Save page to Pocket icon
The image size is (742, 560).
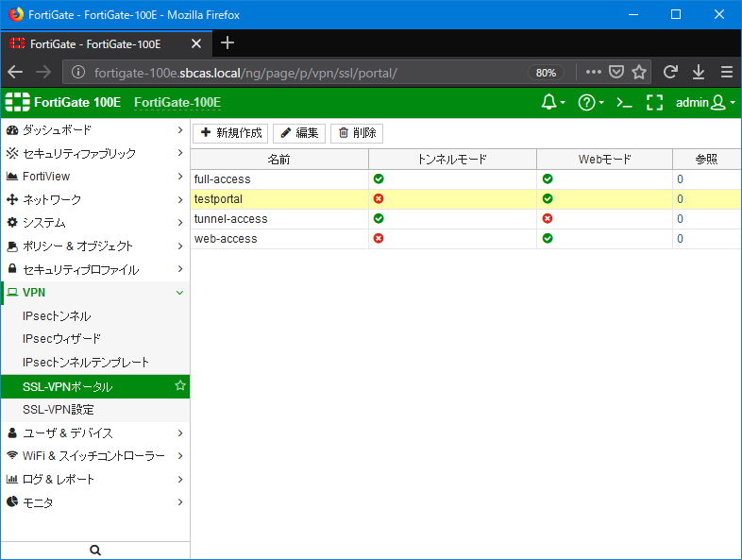point(616,72)
